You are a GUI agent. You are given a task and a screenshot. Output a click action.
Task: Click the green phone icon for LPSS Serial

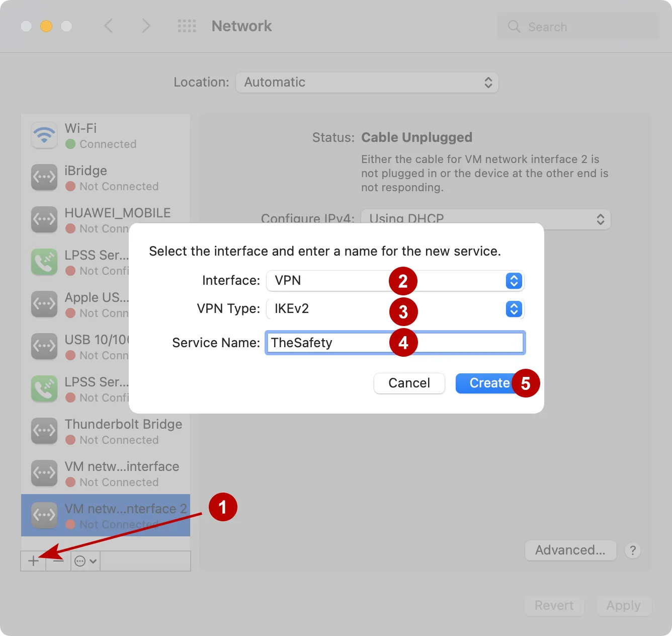pos(44,262)
